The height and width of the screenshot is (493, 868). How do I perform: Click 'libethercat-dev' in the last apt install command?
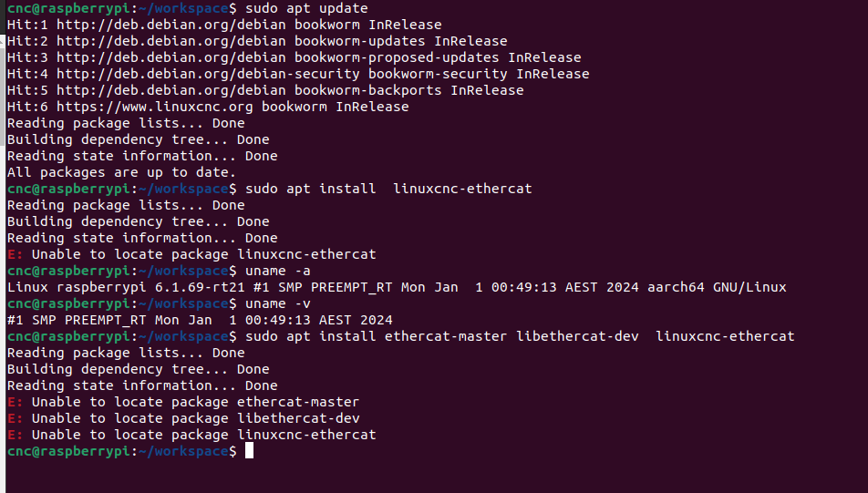[x=577, y=336]
